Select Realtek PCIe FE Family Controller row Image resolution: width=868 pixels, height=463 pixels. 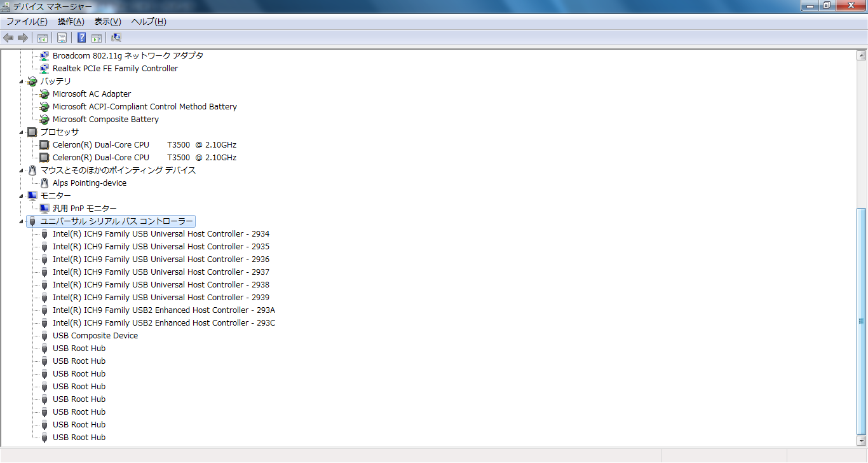tap(115, 68)
